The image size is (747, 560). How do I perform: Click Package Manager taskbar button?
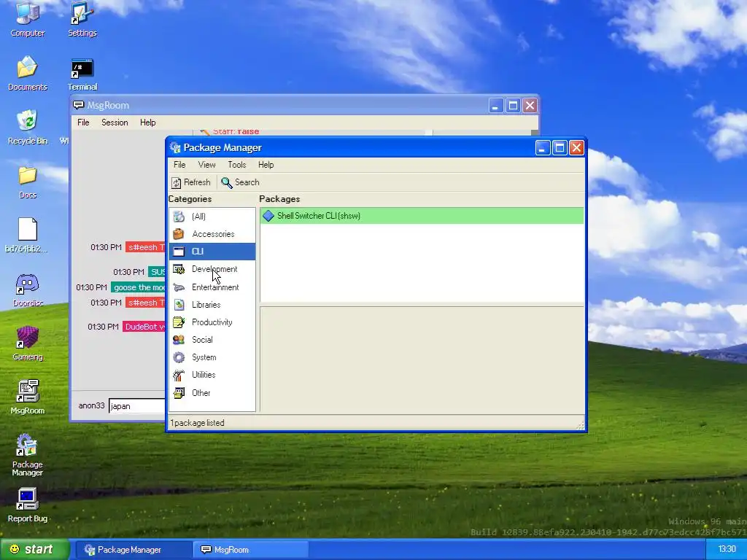point(133,550)
